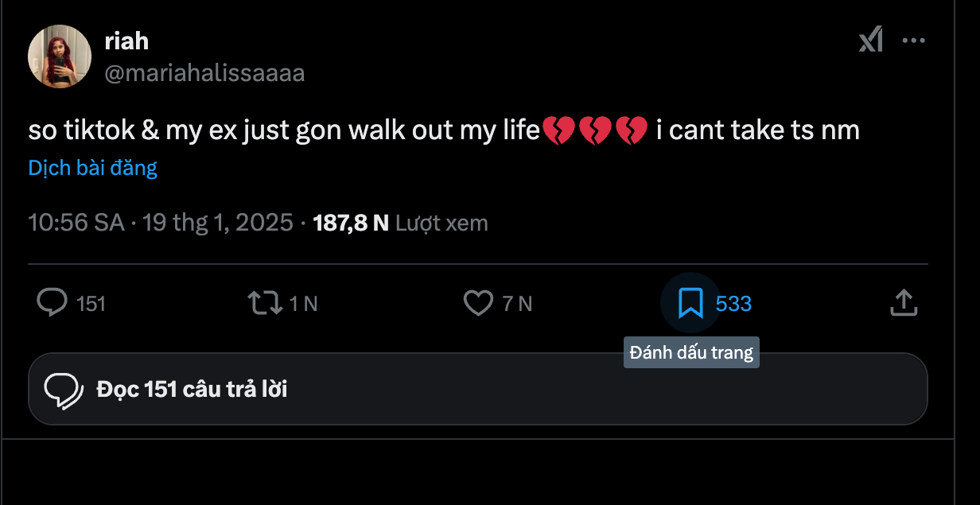980x505 pixels.
Task: Click the 151 reply count number
Action: [x=91, y=304]
